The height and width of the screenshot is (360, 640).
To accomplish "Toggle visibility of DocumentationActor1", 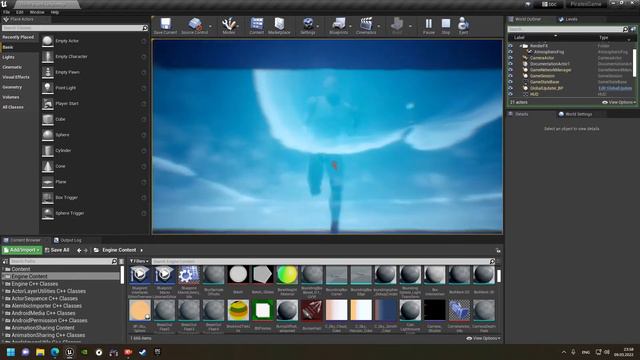I will (510, 64).
